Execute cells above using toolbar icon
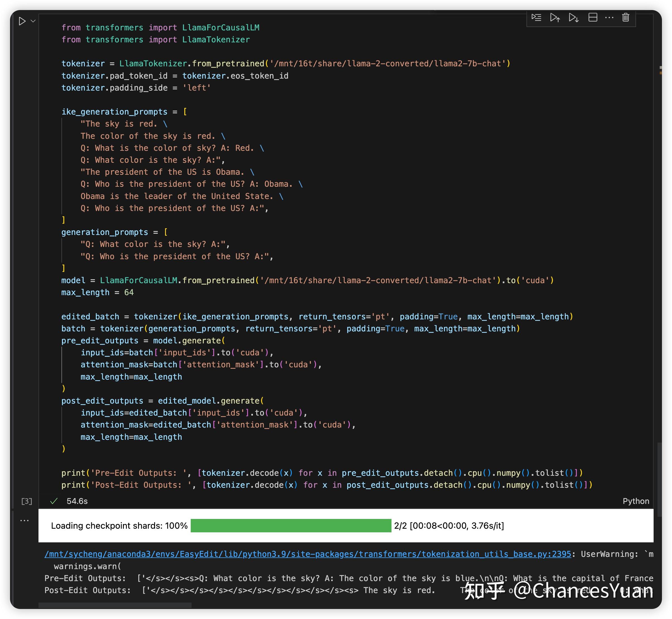The height and width of the screenshot is (619, 672). pyautogui.click(x=555, y=17)
